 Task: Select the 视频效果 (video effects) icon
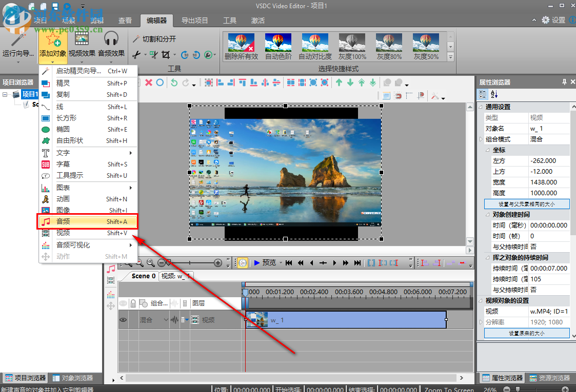tap(81, 46)
